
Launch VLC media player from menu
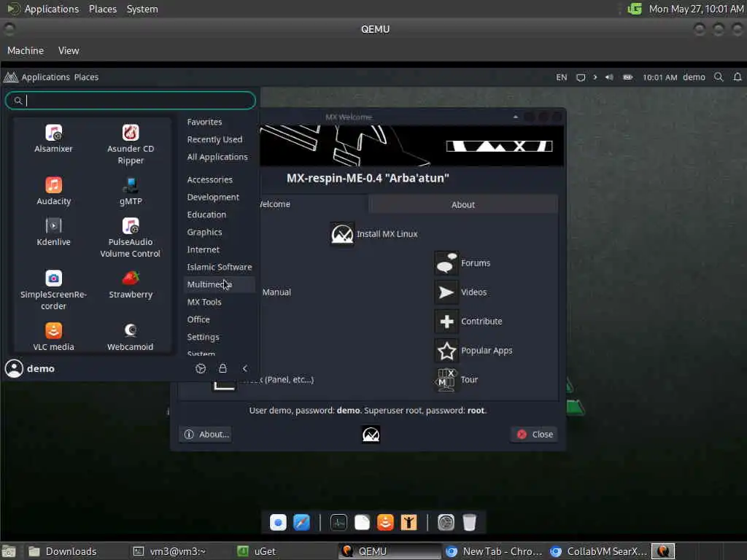tap(53, 337)
